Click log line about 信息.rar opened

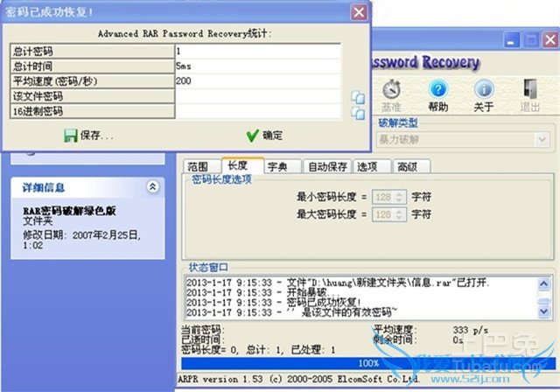coord(338,283)
